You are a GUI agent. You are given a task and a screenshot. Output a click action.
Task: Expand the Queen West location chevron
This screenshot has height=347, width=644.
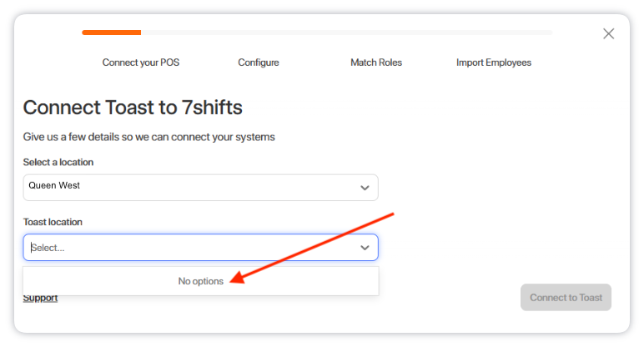(365, 188)
